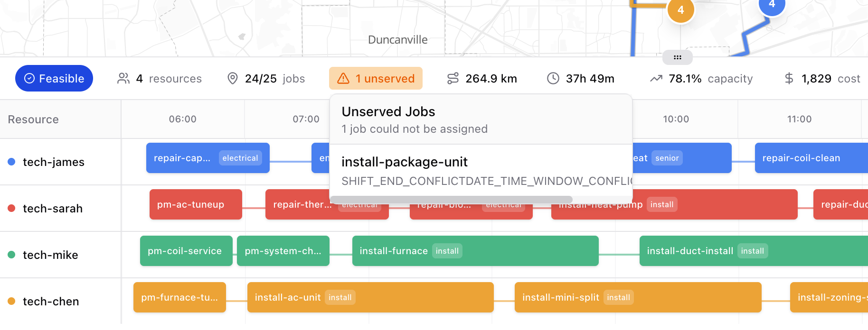
Task: Open the pm-system-ch... job block
Action: point(283,251)
